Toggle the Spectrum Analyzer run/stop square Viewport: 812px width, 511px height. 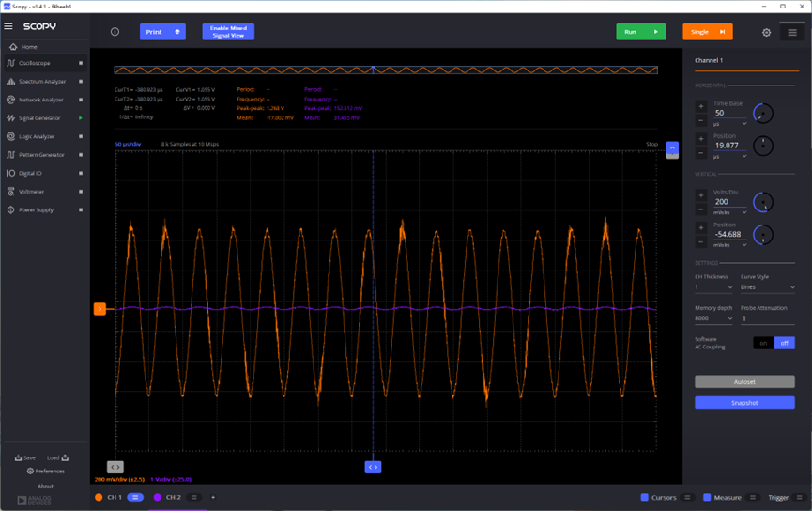click(x=81, y=82)
